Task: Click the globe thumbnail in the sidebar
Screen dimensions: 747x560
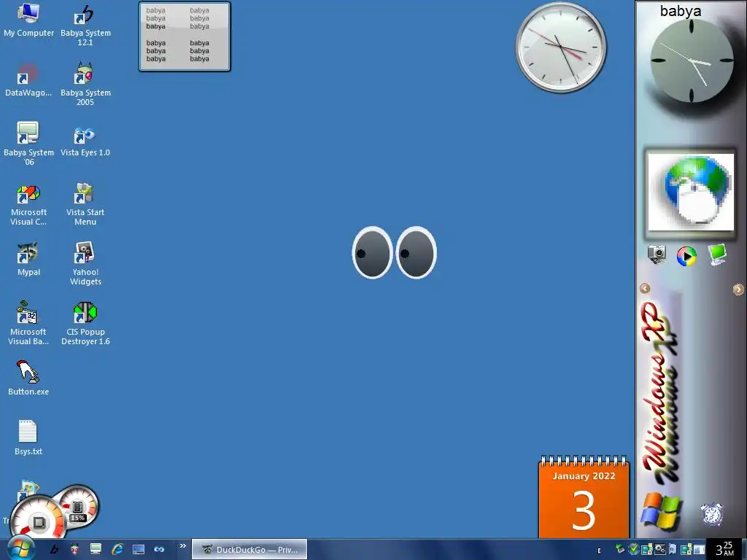Action: pos(691,192)
